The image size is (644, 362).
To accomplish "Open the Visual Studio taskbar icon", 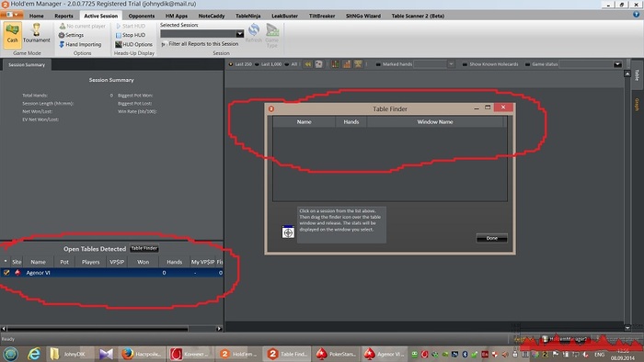I will click(106, 354).
